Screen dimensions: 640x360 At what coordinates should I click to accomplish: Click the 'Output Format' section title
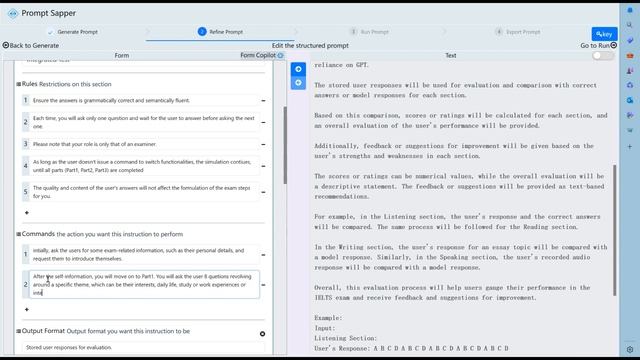point(43,331)
